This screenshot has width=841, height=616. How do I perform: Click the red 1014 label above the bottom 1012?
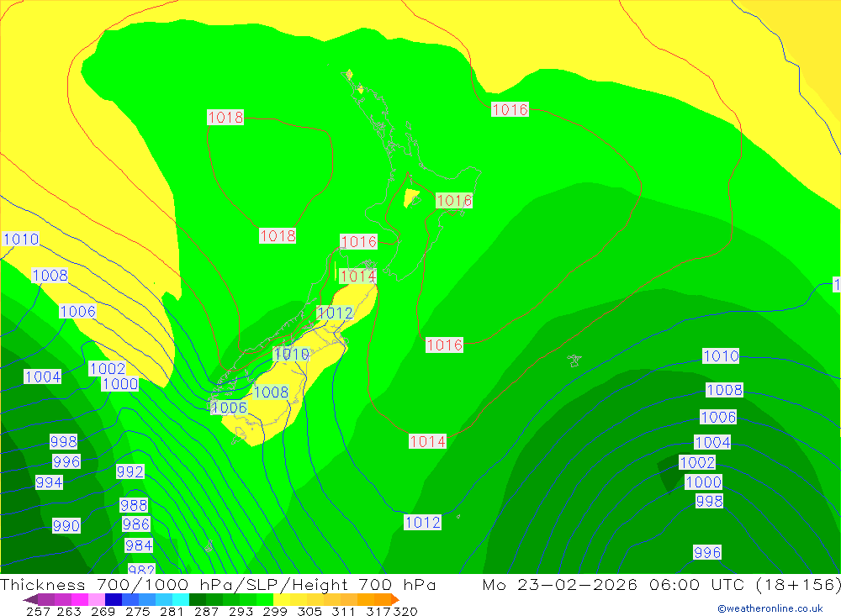pos(427,441)
